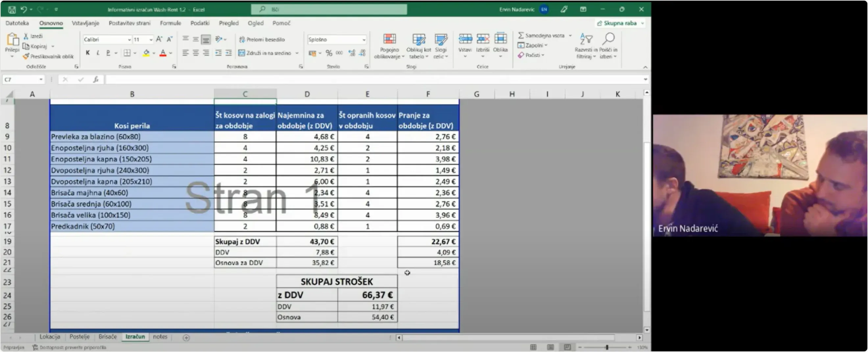
Task: Increase font size with the larger A icon
Action: [159, 39]
